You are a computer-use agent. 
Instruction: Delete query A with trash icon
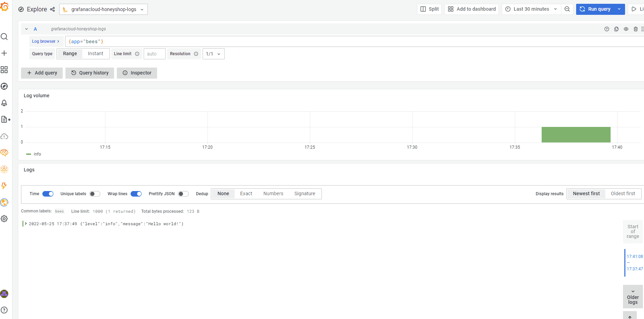(x=636, y=29)
